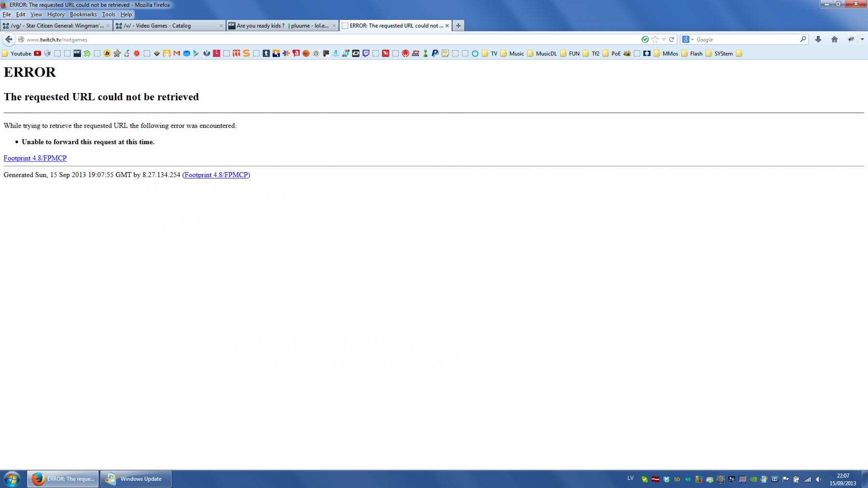This screenshot has width=868, height=488.
Task: Show URL history dropdown arrow beside star
Action: 664,40
